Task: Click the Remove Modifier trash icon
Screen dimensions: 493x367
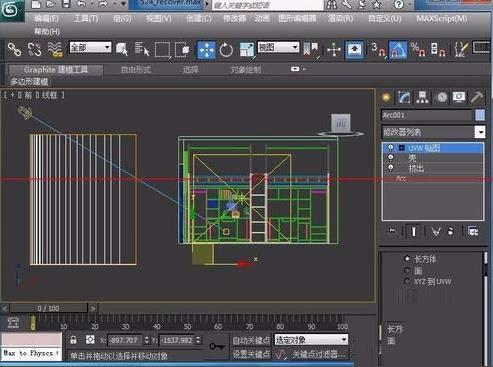Action: point(451,231)
